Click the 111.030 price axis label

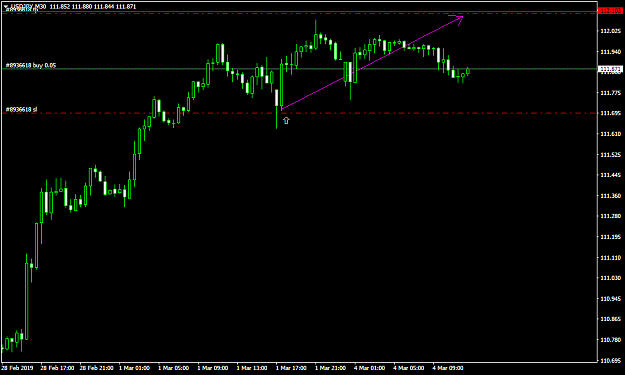[610, 278]
